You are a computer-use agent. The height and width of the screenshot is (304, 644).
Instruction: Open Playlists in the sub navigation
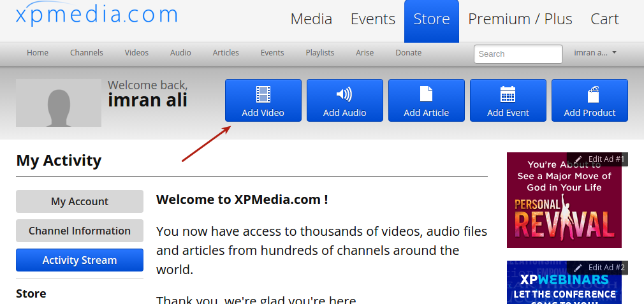(320, 53)
